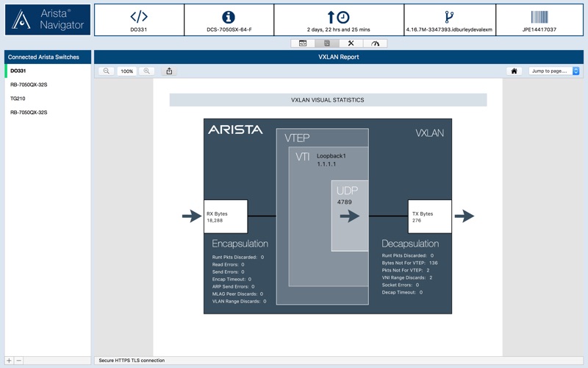Click the VNI Range Discards row
The width and height of the screenshot is (588, 368).
pyautogui.click(x=407, y=278)
